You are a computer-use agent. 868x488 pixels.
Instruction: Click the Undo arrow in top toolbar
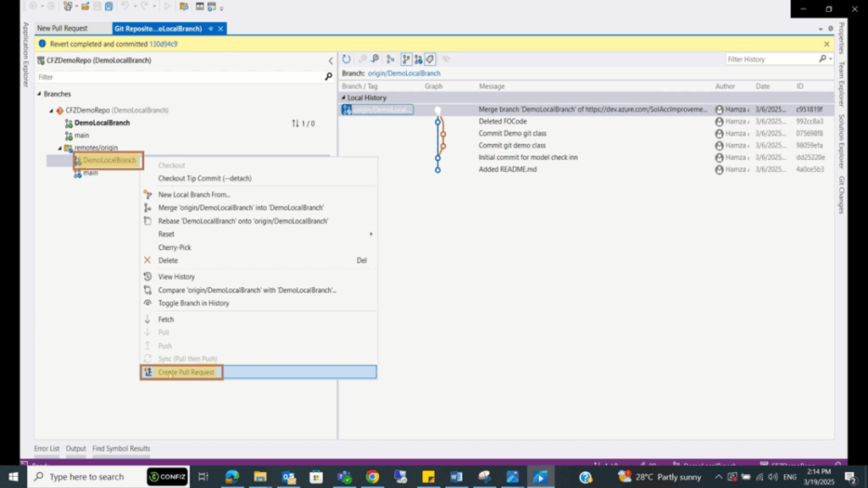tap(125, 7)
